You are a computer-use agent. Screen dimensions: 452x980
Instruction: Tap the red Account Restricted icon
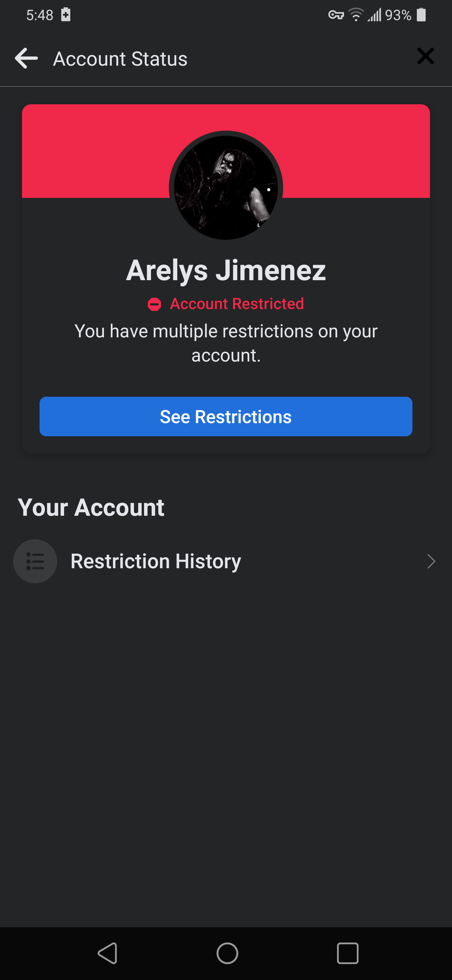tap(154, 304)
